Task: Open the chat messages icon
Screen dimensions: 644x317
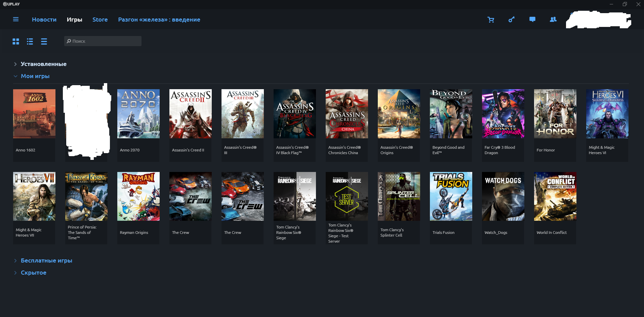Action: click(532, 20)
